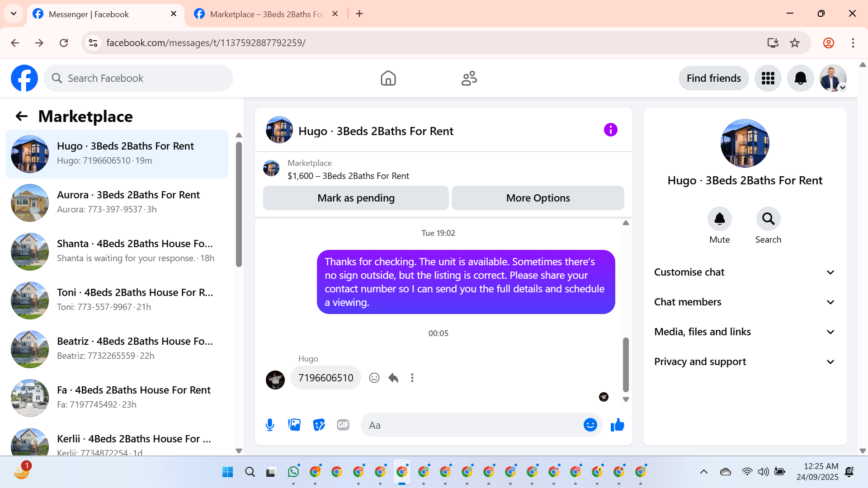Choose a GIF for the message
The image size is (868, 488).
343,425
